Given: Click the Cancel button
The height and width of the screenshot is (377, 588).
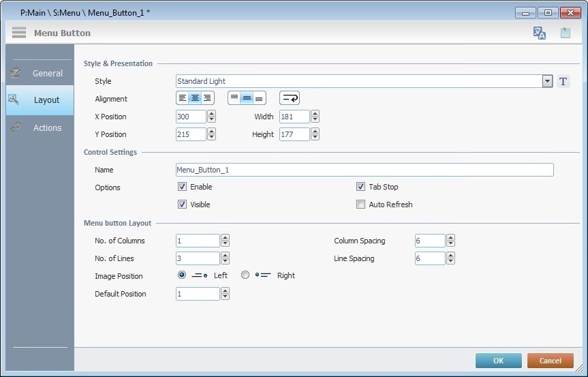Looking at the screenshot, I should (x=550, y=361).
